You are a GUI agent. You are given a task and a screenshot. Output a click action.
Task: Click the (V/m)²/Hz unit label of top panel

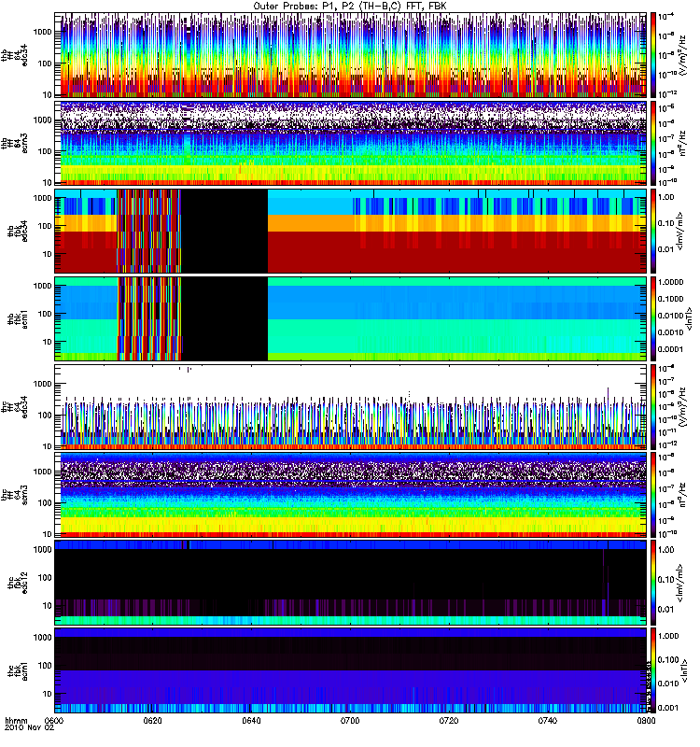[682, 55]
